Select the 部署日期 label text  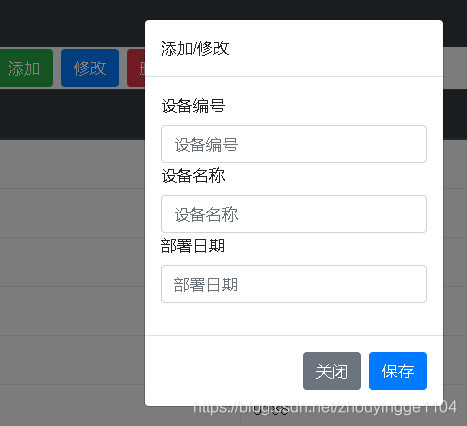193,246
